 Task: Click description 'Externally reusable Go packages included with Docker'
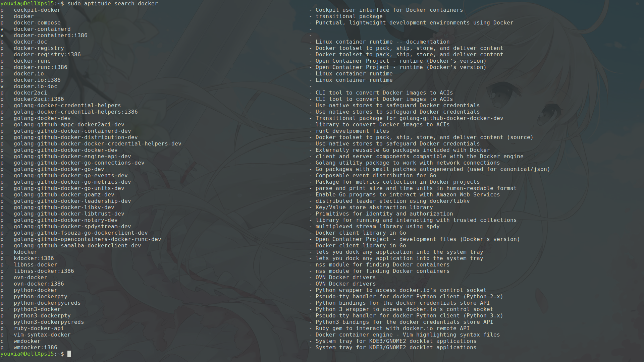403,150
